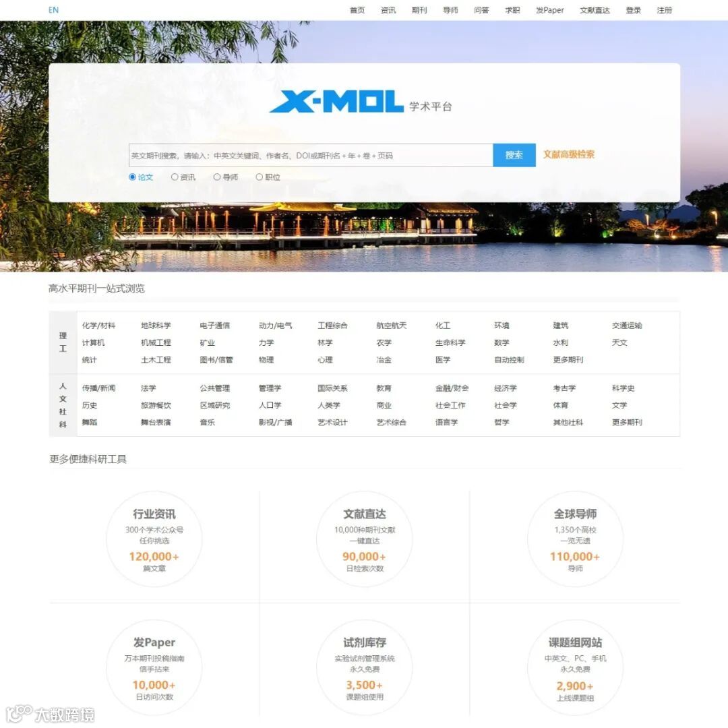Open 动力/电气 journal category

[x=275, y=326]
